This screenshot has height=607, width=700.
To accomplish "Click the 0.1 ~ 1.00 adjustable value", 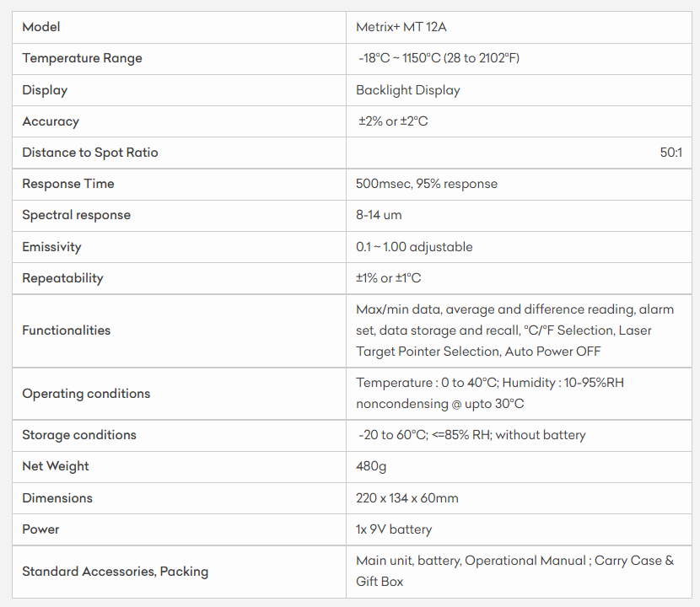I will click(414, 247).
